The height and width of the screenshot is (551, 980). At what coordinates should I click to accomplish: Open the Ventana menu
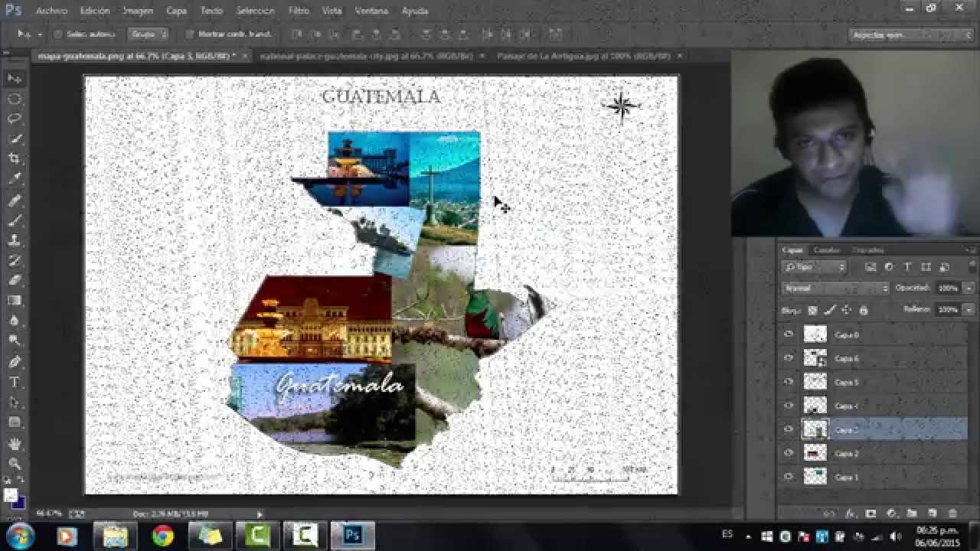pyautogui.click(x=371, y=11)
